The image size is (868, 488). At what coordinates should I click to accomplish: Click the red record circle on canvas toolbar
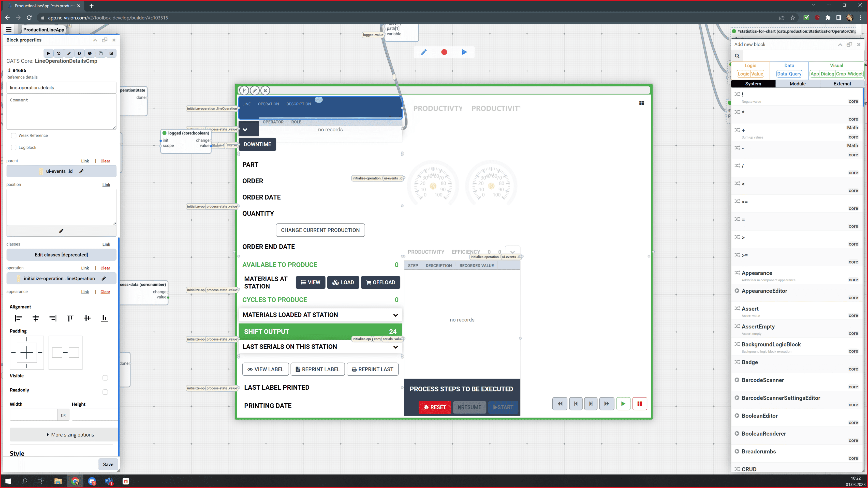point(444,52)
